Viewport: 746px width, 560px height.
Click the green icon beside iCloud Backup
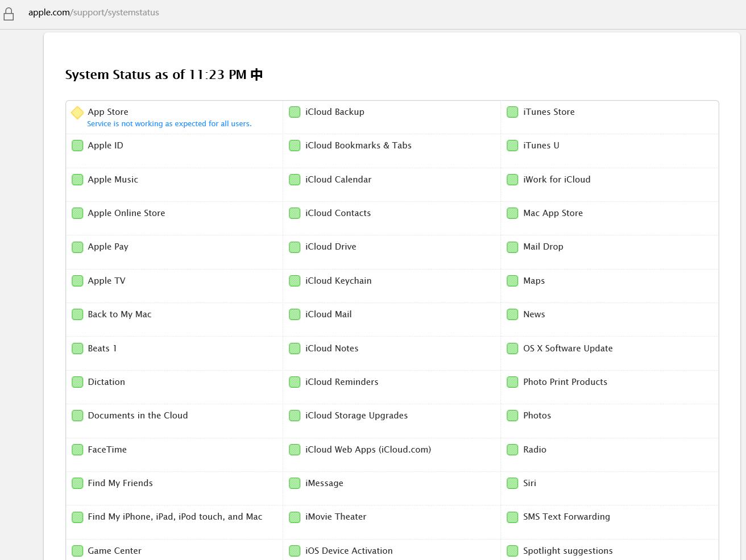[295, 112]
